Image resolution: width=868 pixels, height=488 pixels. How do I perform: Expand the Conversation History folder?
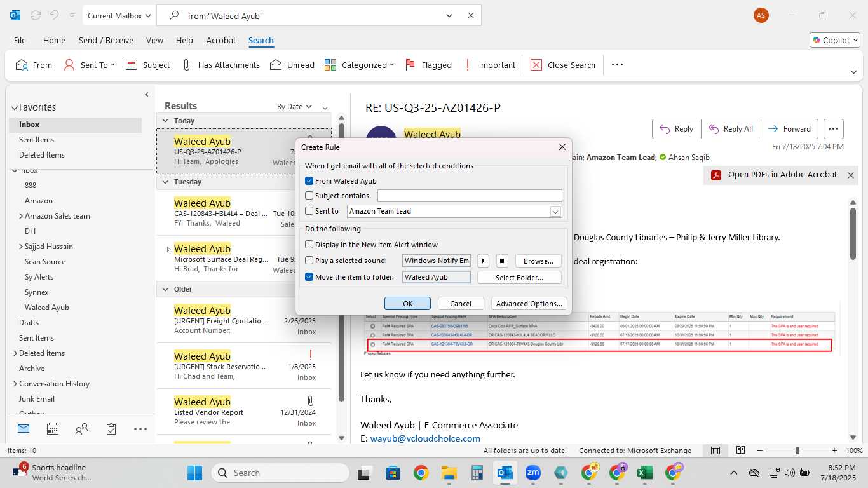(15, 384)
